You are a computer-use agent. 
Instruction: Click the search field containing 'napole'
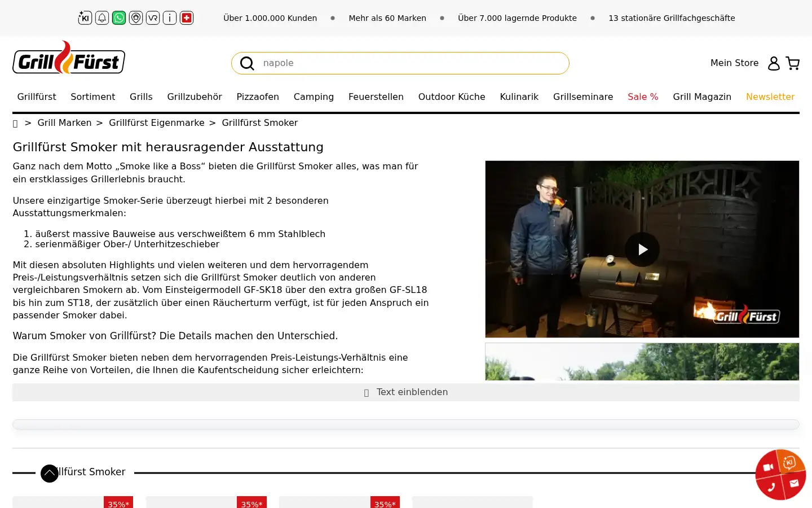(400, 63)
